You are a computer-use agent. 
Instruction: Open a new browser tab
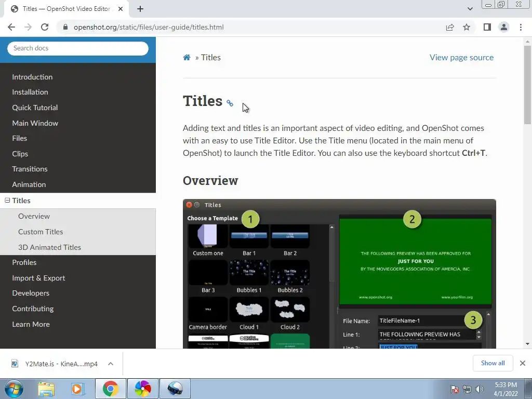(140, 9)
